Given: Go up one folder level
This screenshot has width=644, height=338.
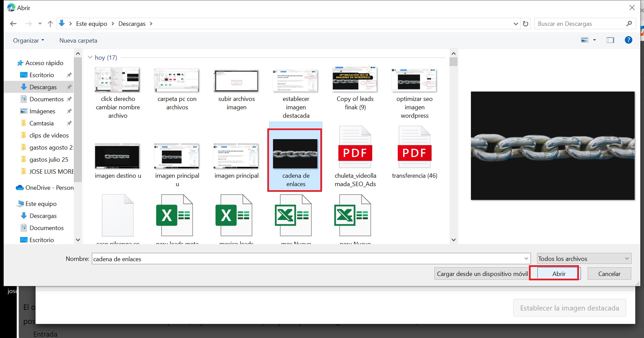Looking at the screenshot, I should pos(50,24).
